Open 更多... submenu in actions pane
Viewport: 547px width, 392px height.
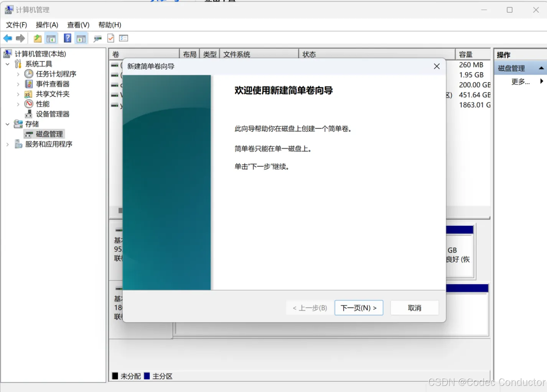[x=521, y=81]
